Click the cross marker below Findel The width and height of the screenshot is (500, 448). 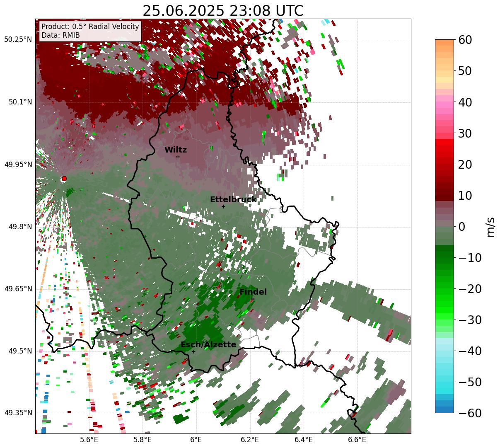coord(253,299)
